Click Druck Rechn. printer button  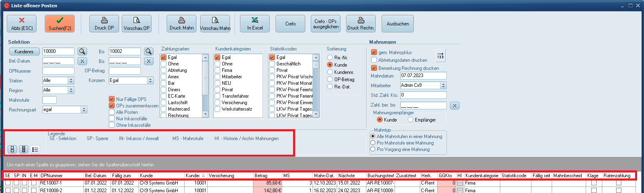tap(361, 24)
